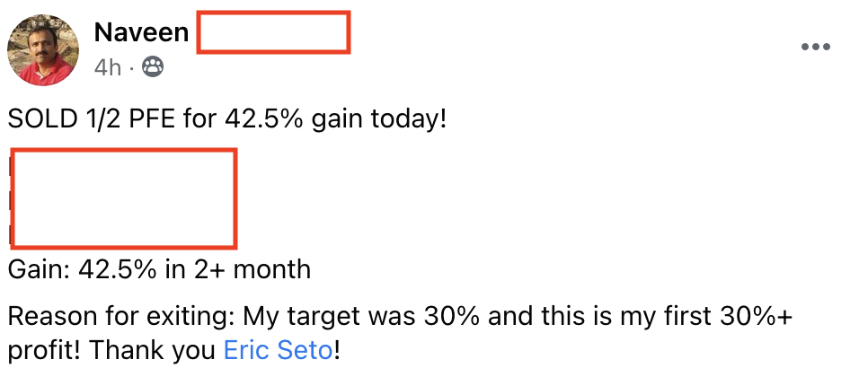Click the 42.5% figure in the first line

pos(264,120)
